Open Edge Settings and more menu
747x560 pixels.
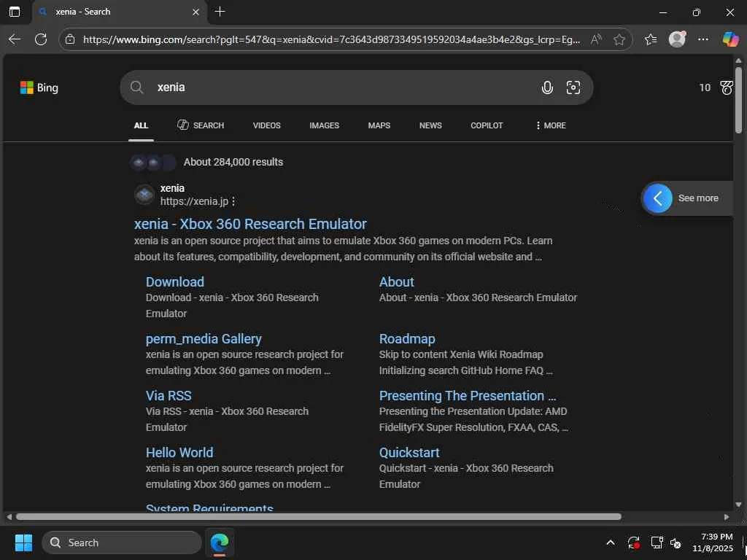[703, 39]
